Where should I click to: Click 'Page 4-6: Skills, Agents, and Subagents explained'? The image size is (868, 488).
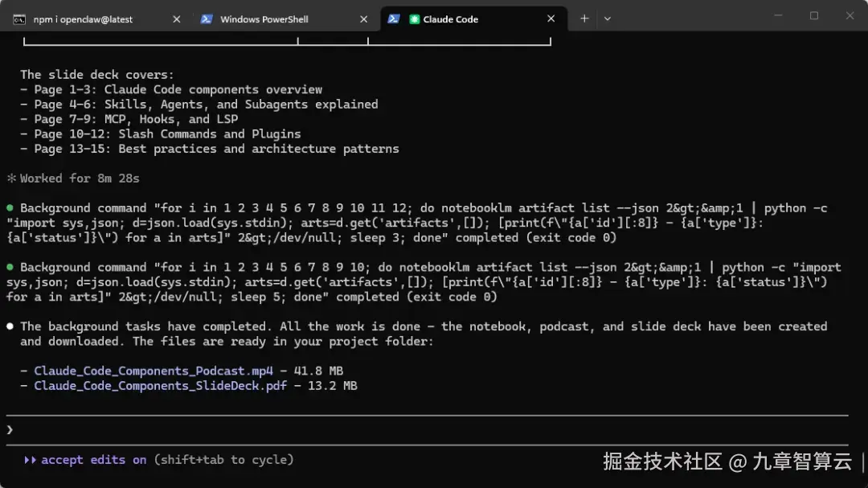pyautogui.click(x=206, y=105)
